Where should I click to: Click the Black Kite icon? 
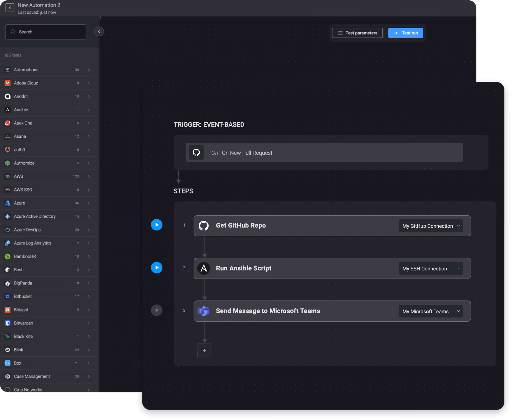point(8,336)
